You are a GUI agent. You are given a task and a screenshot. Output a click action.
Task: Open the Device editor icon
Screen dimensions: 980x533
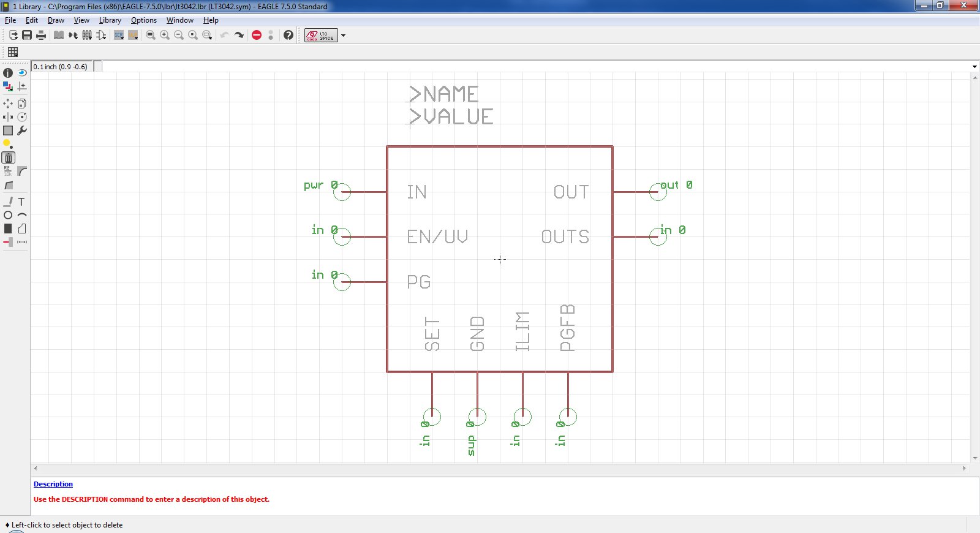click(73, 35)
